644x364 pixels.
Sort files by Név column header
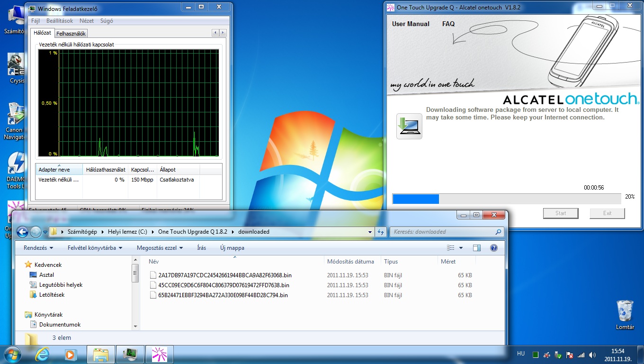point(234,262)
